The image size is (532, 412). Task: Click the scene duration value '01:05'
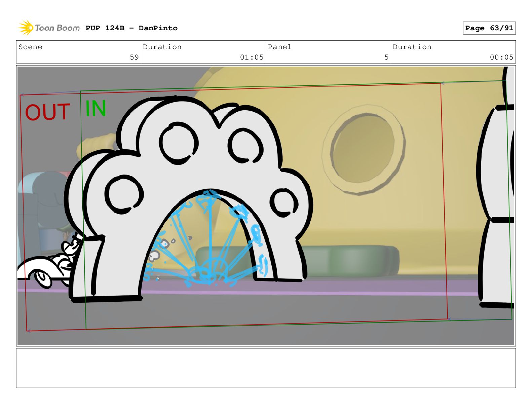(252, 57)
